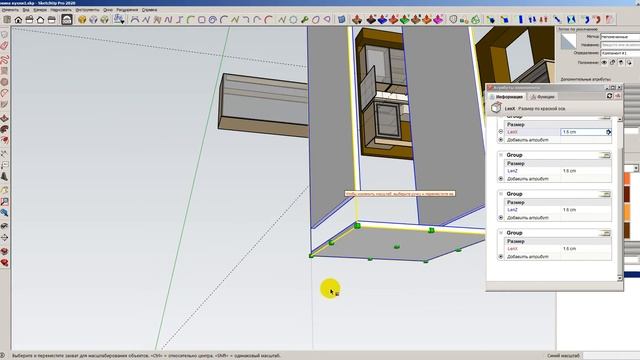This screenshot has height=360, width=640.
Task: Click the dark framed house icon in toolbar
Action: pyautogui.click(x=67, y=20)
